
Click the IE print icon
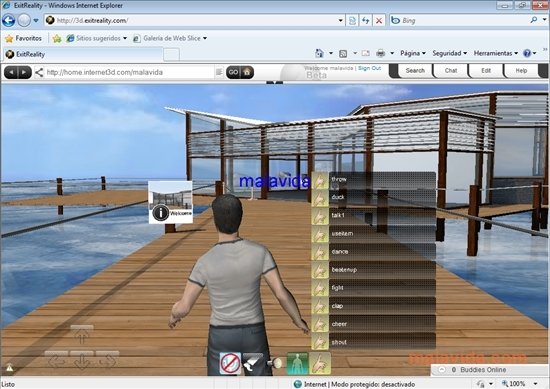(x=381, y=53)
